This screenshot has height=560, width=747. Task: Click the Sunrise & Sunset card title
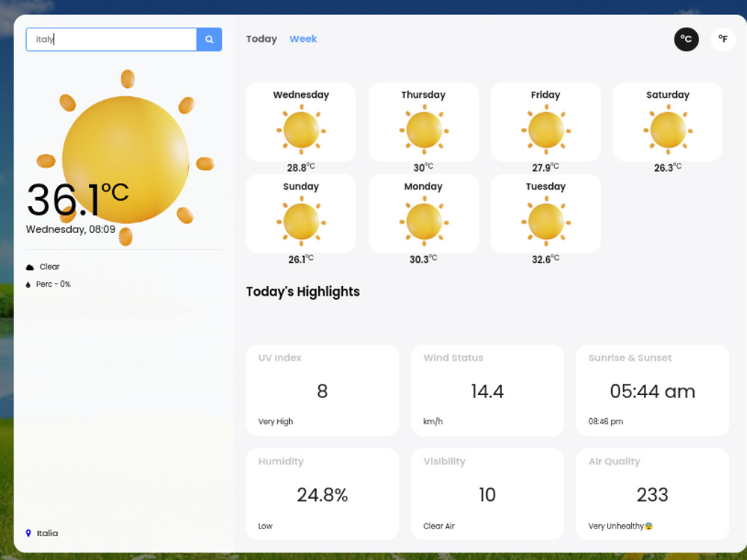(x=630, y=358)
